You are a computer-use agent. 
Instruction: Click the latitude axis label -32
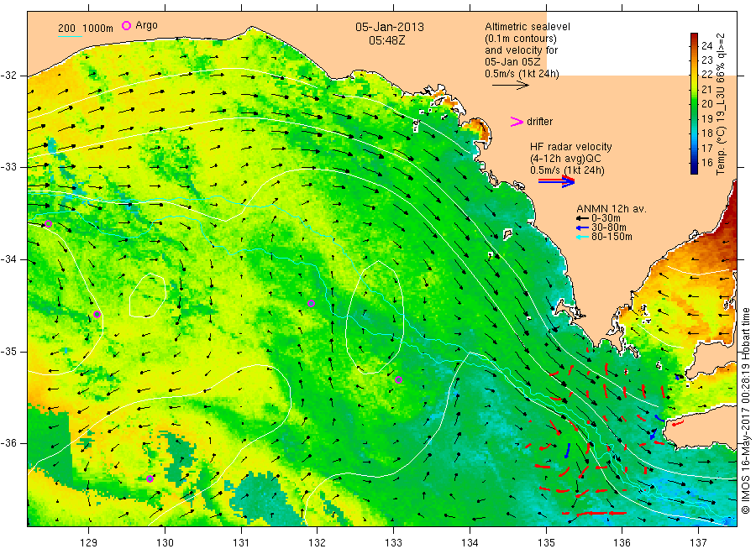[10, 76]
